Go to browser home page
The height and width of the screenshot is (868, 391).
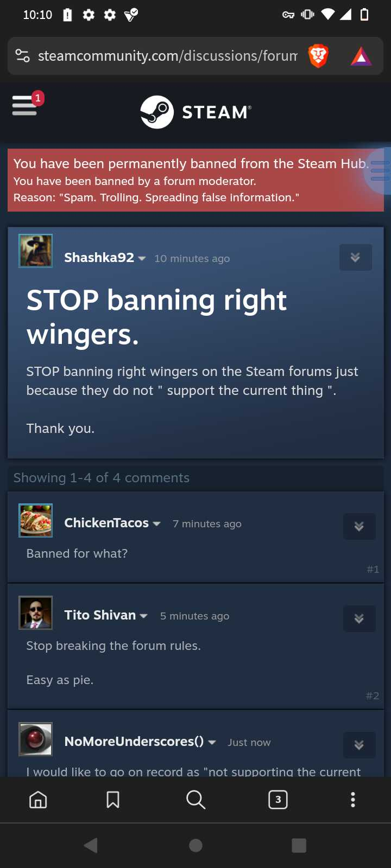38,800
